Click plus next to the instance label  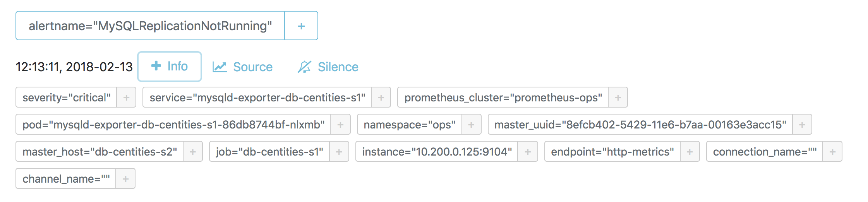528,152
